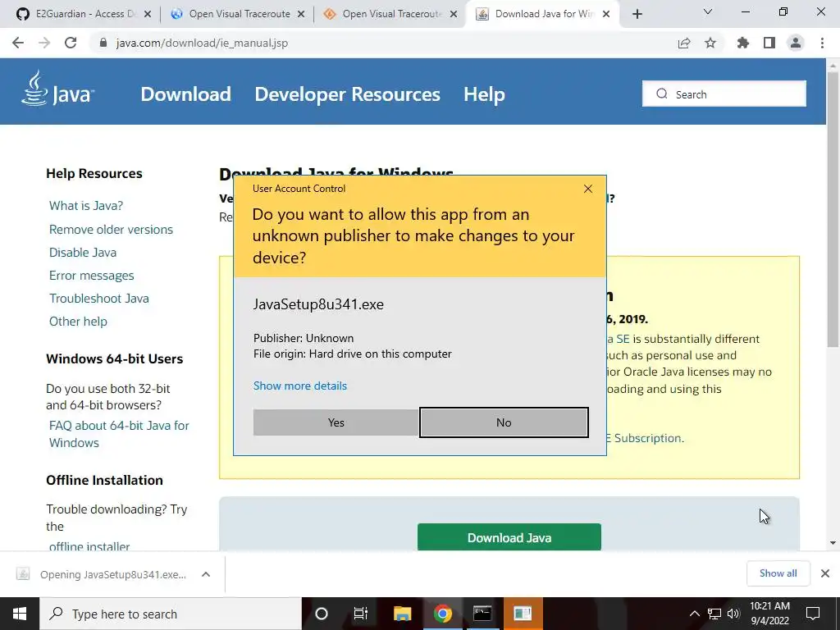The image size is (840, 630).
Task: Open Cortana circle icon on taskbar
Action: coord(322,614)
